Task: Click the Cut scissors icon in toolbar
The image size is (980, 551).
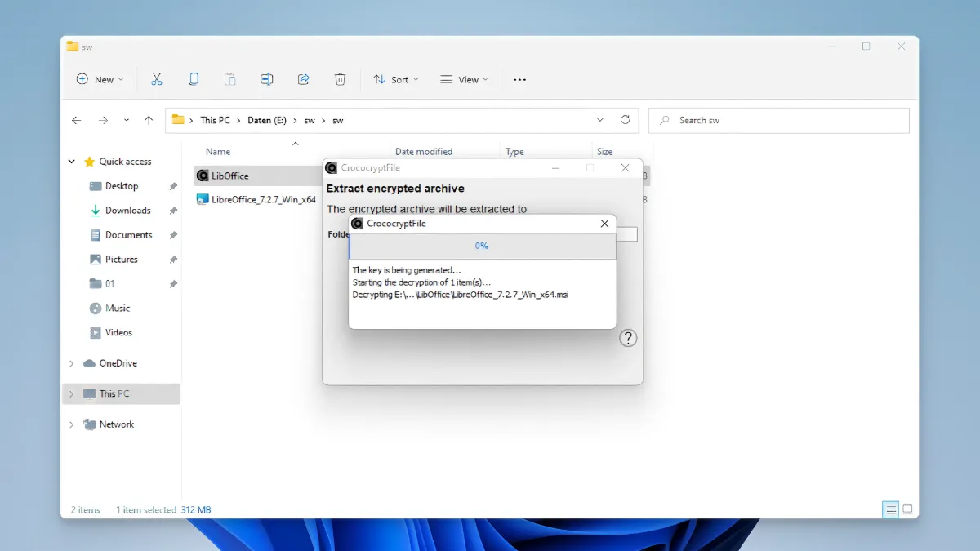Action: 156,79
